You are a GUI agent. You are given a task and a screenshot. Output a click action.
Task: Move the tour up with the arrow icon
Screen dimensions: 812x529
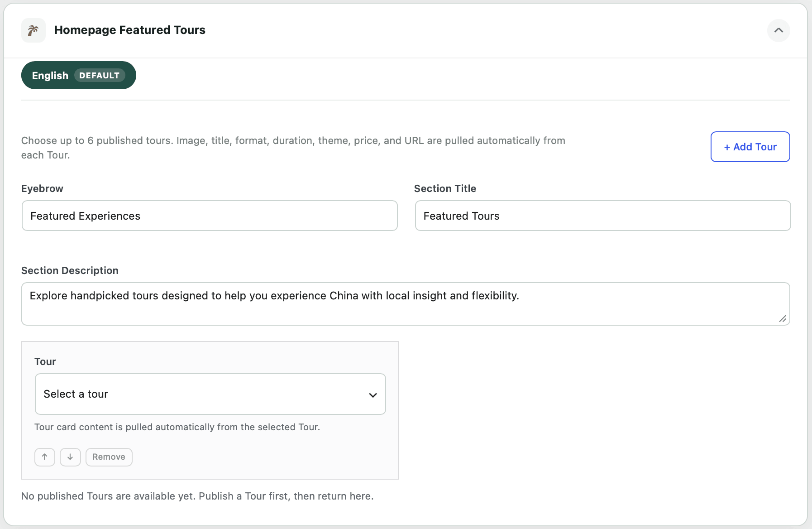click(x=45, y=457)
